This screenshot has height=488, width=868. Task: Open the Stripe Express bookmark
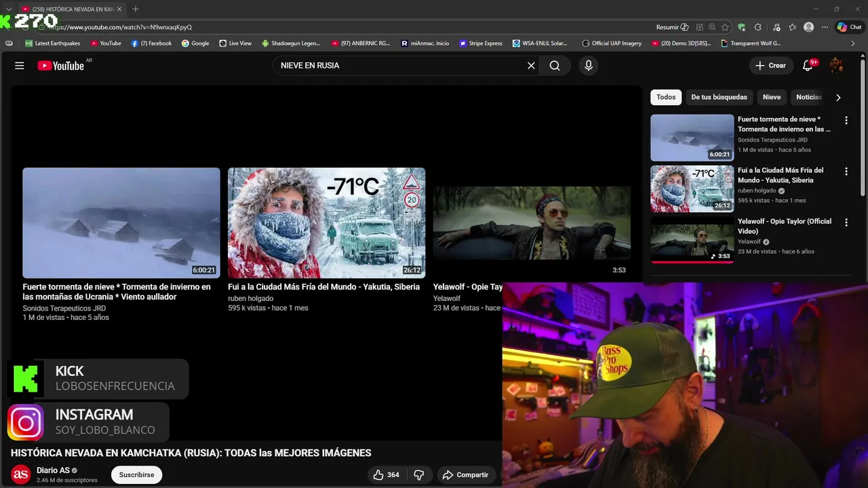[x=481, y=43]
